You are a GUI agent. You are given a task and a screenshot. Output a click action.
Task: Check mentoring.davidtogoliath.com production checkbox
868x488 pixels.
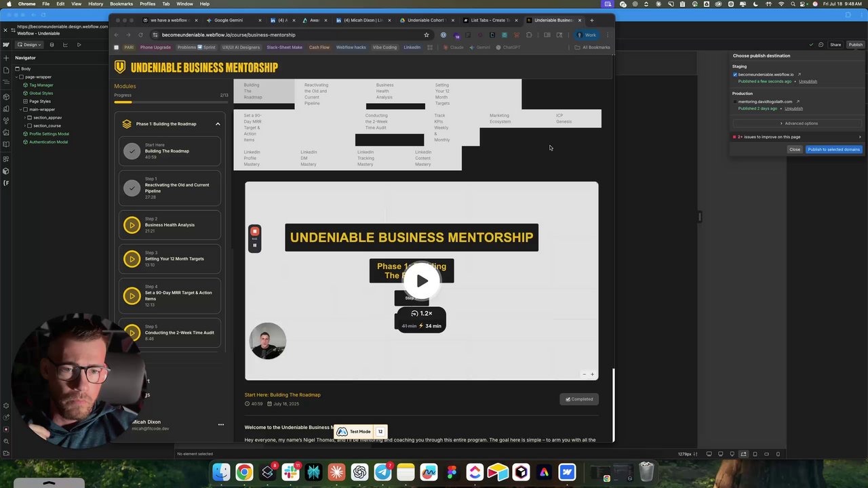coord(735,102)
